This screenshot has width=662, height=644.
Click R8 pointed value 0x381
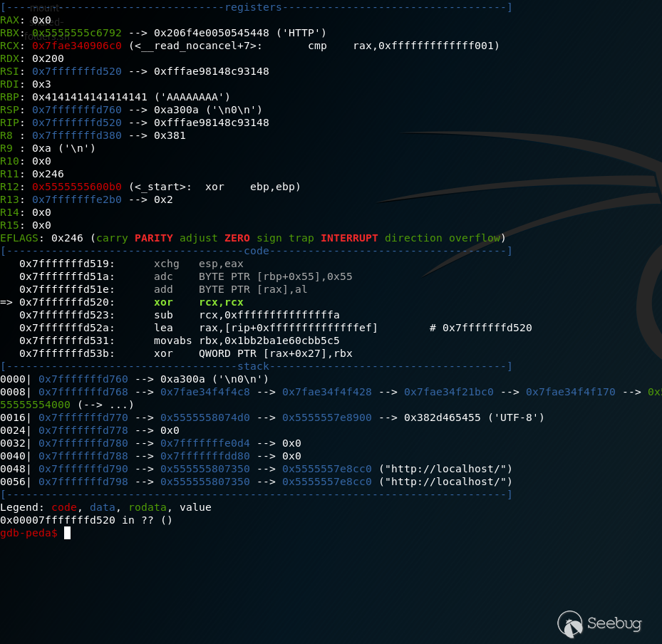170,135
